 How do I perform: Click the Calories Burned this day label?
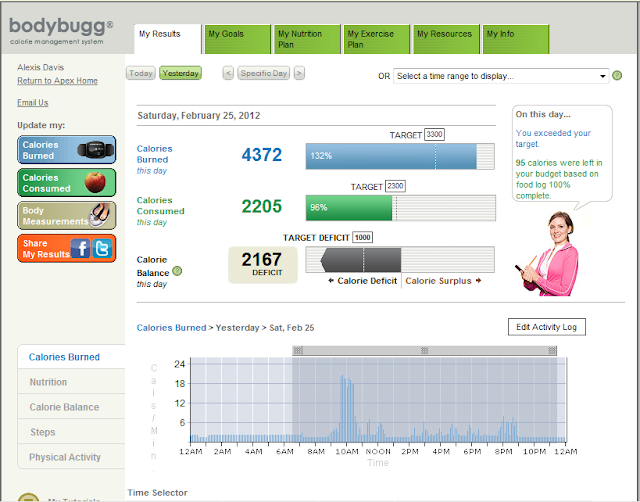(154, 159)
